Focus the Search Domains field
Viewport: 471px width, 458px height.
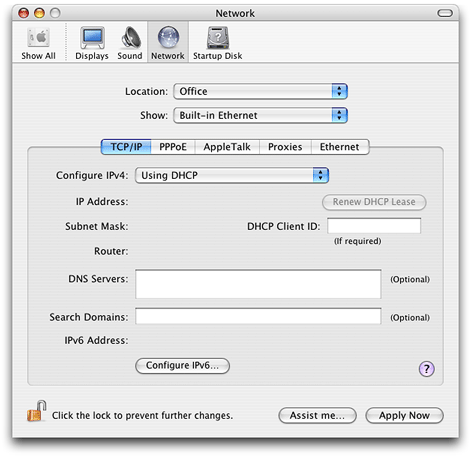(x=258, y=316)
